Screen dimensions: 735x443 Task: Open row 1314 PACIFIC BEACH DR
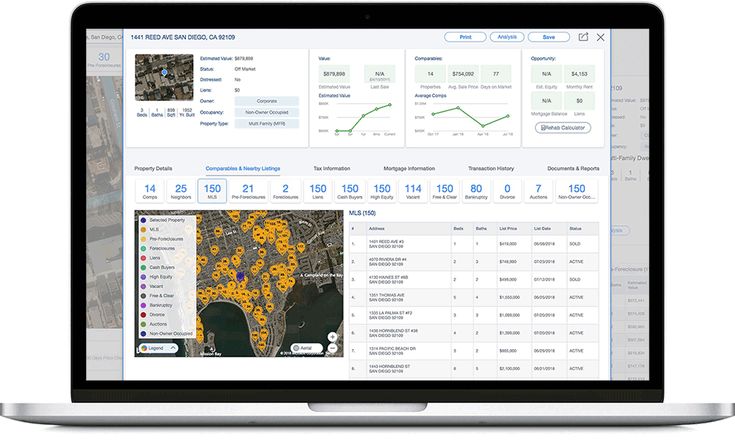tap(474, 351)
